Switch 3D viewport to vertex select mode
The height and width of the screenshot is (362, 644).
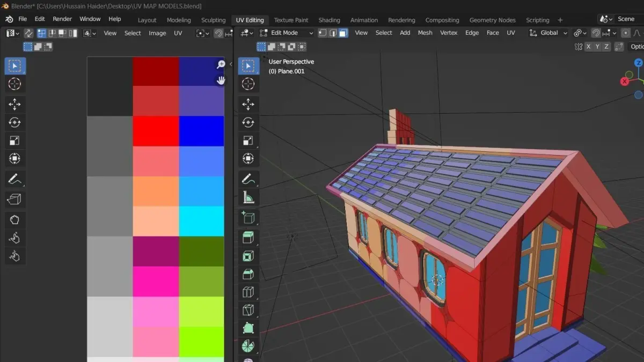point(323,33)
